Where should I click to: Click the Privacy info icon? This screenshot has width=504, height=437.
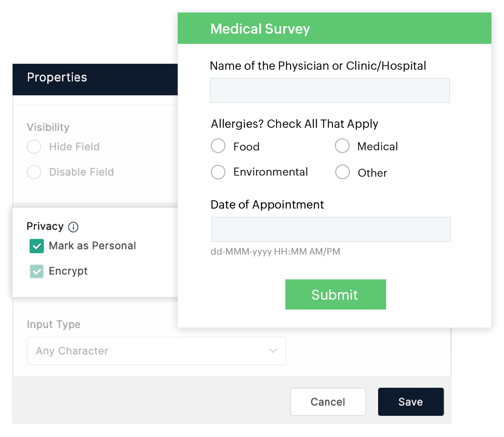click(x=73, y=227)
